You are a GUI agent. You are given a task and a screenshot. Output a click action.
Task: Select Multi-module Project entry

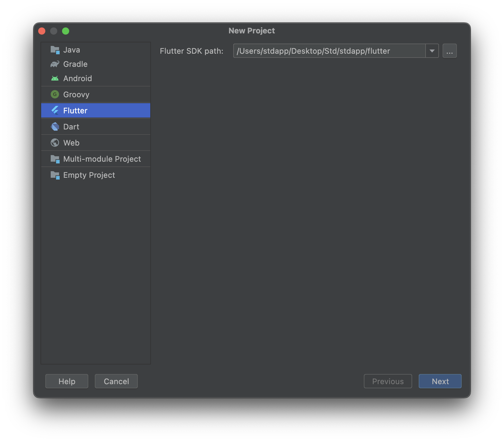tap(96, 159)
